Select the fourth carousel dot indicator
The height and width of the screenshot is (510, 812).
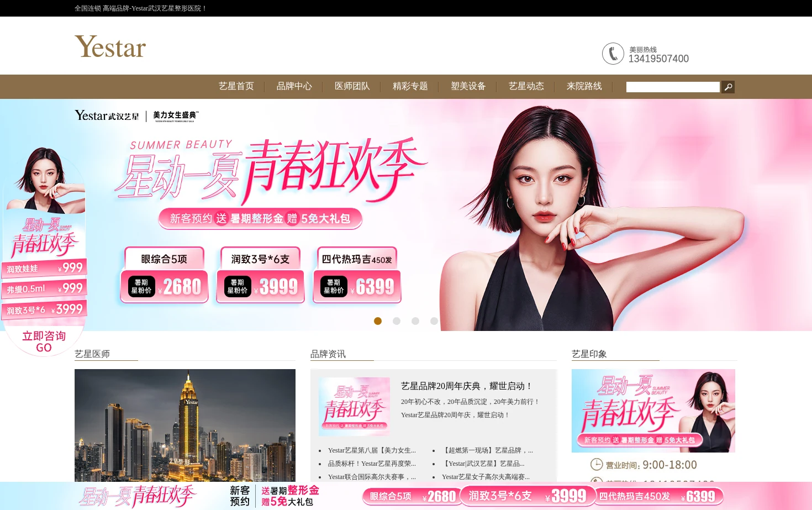pos(434,321)
